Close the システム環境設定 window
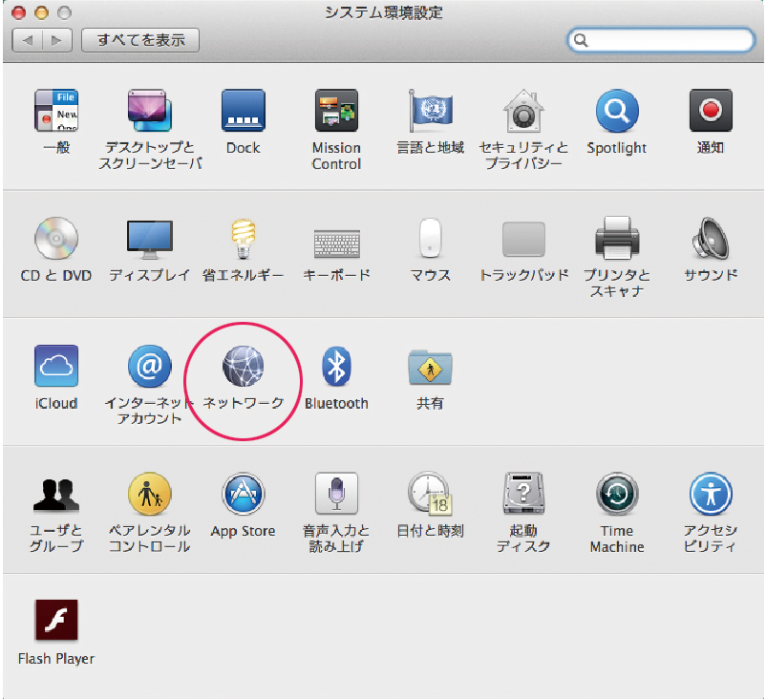 click(x=18, y=12)
